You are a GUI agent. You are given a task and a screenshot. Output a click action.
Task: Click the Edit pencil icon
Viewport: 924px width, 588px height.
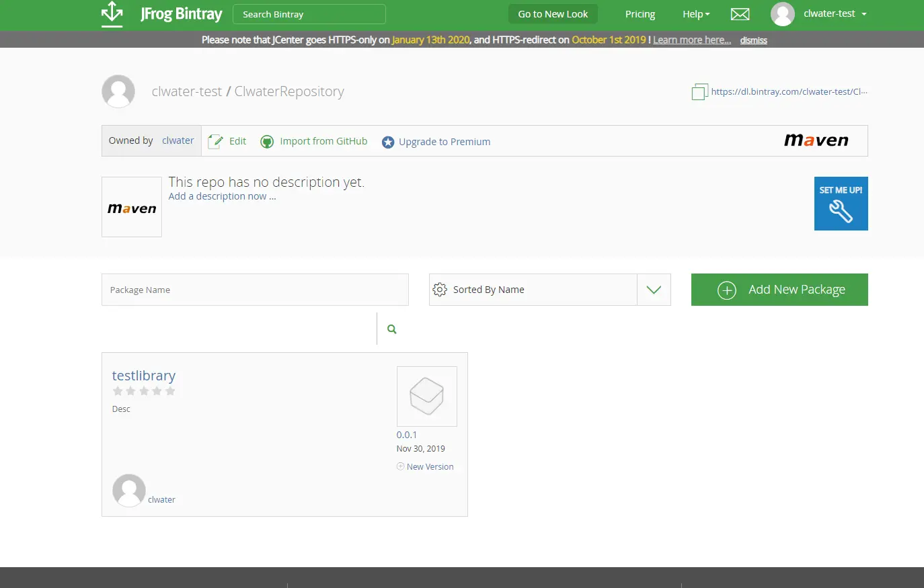tap(215, 141)
